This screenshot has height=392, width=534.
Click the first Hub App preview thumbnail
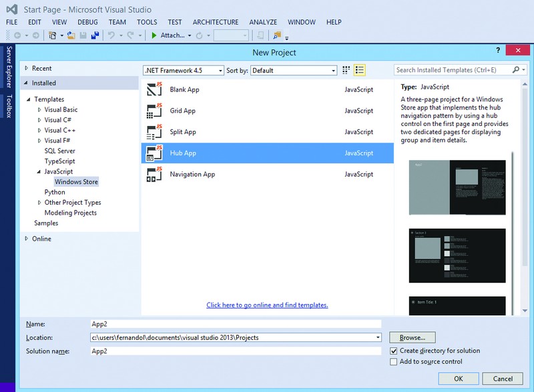pyautogui.click(x=457, y=187)
